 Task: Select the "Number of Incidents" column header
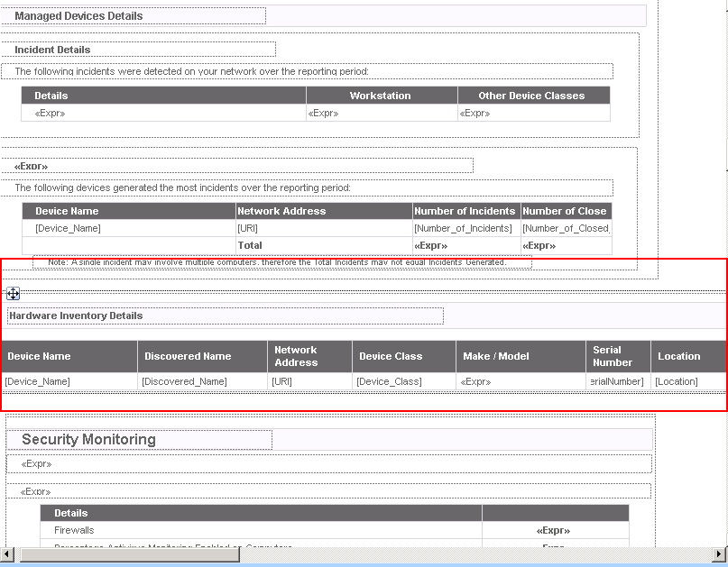(466, 211)
